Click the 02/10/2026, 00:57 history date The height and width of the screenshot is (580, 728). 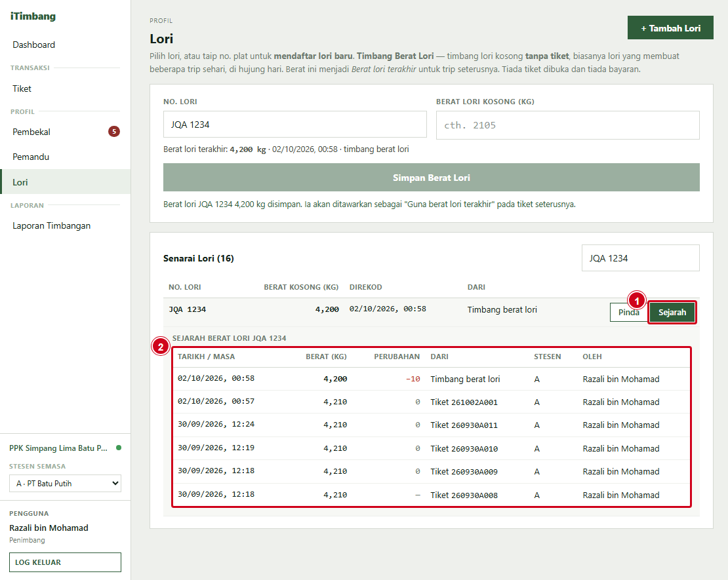[216, 401]
